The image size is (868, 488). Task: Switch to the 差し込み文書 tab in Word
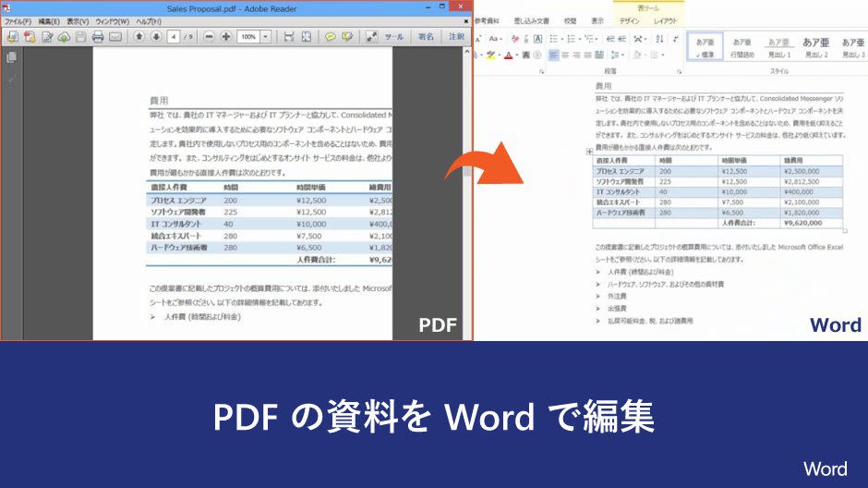532,20
